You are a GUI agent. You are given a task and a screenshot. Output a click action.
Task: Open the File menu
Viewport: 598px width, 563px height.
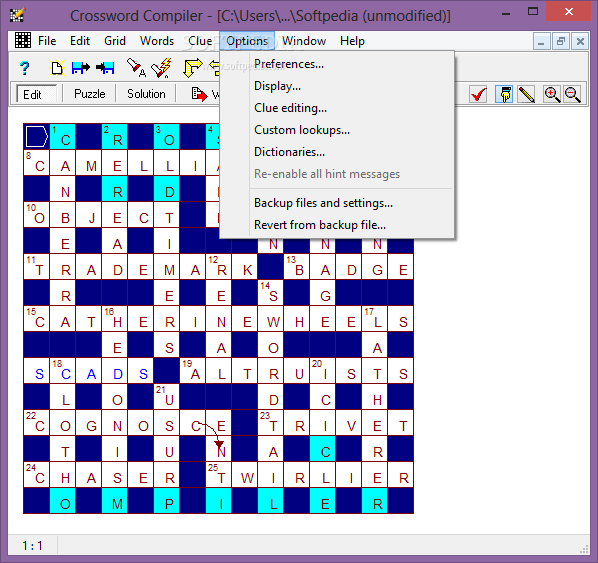coord(47,41)
